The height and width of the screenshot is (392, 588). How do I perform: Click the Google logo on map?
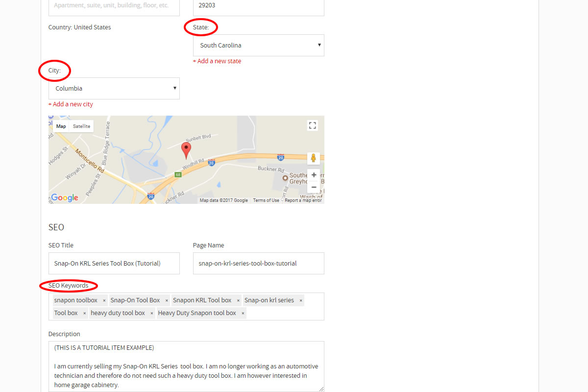click(65, 197)
